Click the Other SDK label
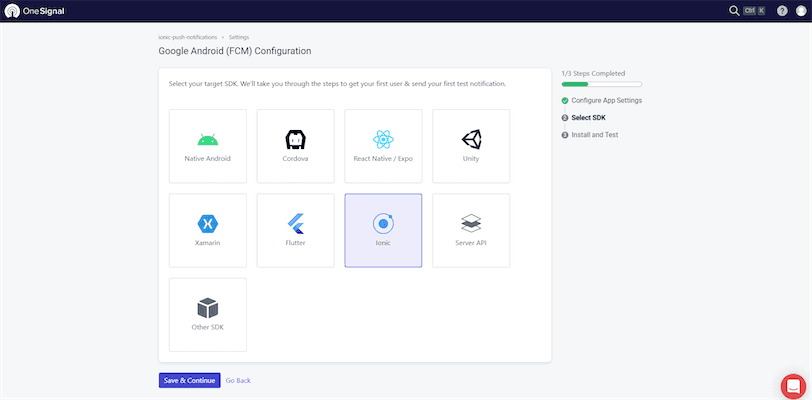The width and height of the screenshot is (812, 400). (x=208, y=327)
